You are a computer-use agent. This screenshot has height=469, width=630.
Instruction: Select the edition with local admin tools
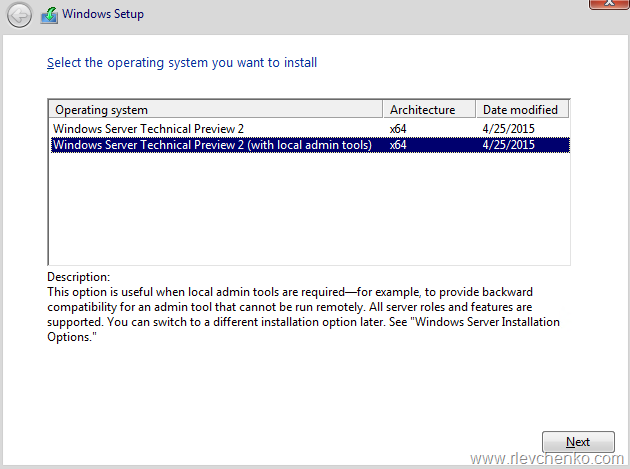pyautogui.click(x=212, y=145)
